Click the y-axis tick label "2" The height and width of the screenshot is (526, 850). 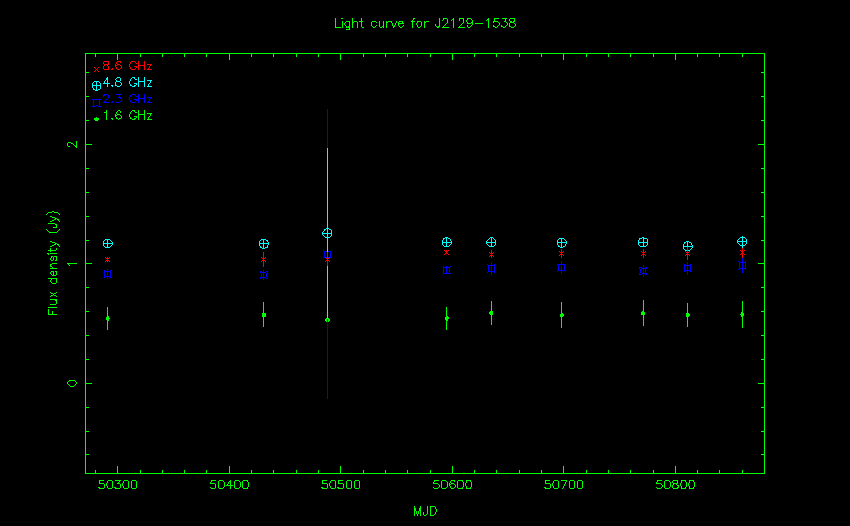[72, 144]
